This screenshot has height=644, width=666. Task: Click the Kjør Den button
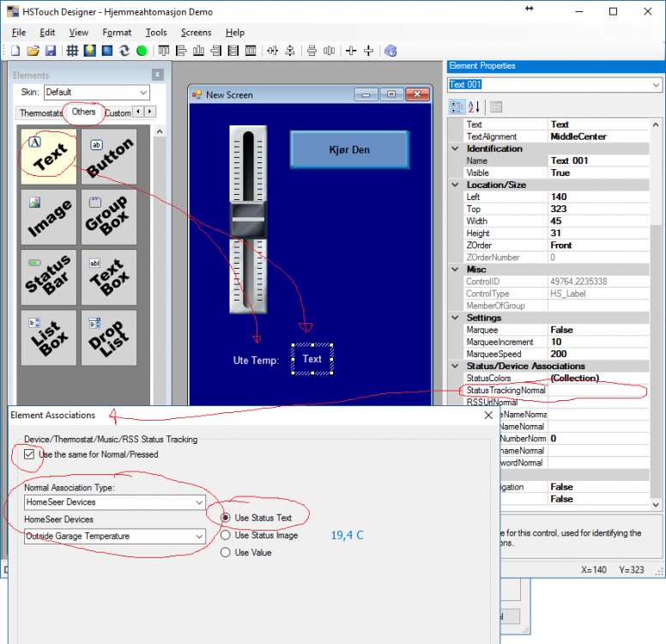(x=349, y=149)
